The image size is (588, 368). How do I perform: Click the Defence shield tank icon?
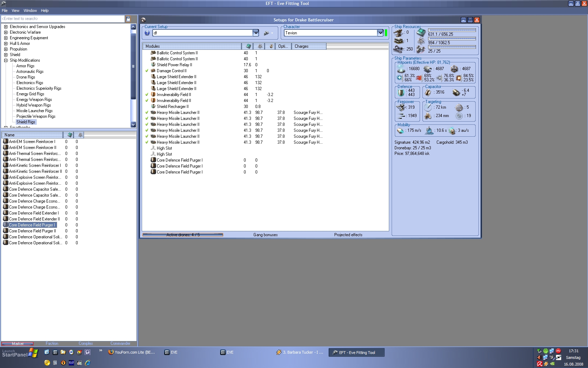(x=401, y=93)
